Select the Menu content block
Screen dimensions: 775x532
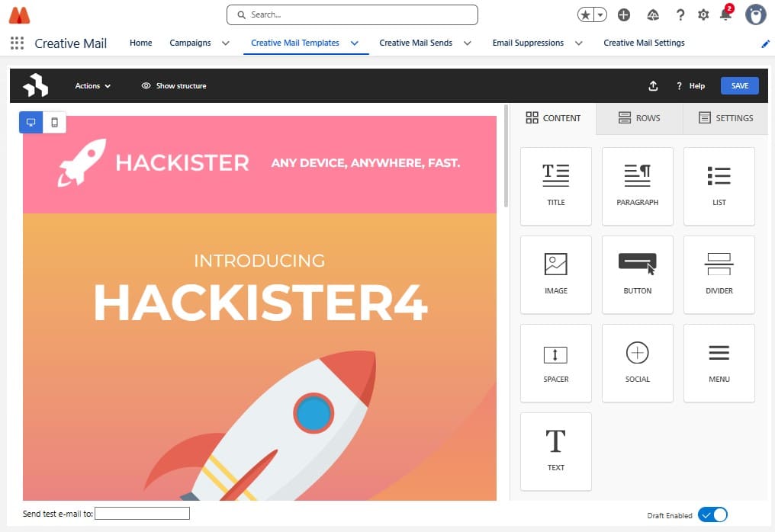click(719, 363)
